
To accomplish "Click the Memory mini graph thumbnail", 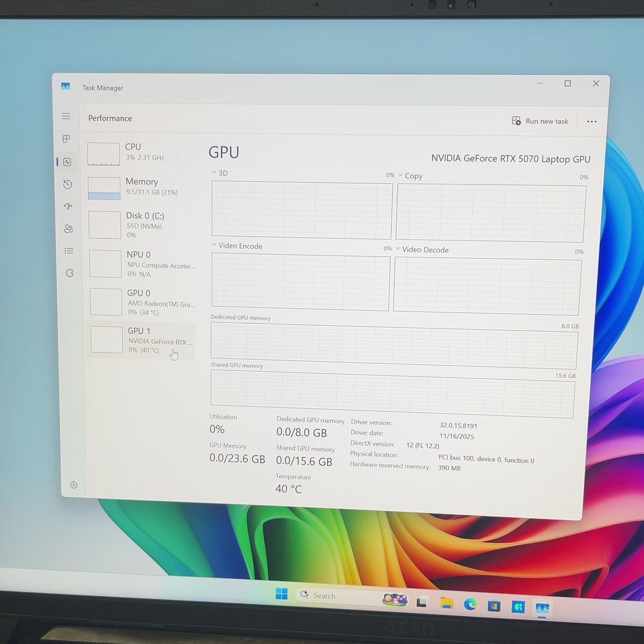I will (x=104, y=188).
